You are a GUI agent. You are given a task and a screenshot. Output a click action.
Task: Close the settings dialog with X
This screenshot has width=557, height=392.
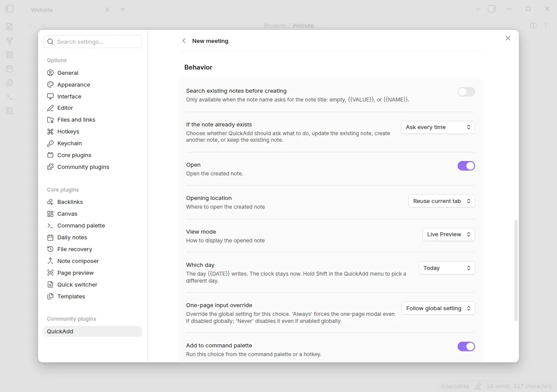point(508,38)
